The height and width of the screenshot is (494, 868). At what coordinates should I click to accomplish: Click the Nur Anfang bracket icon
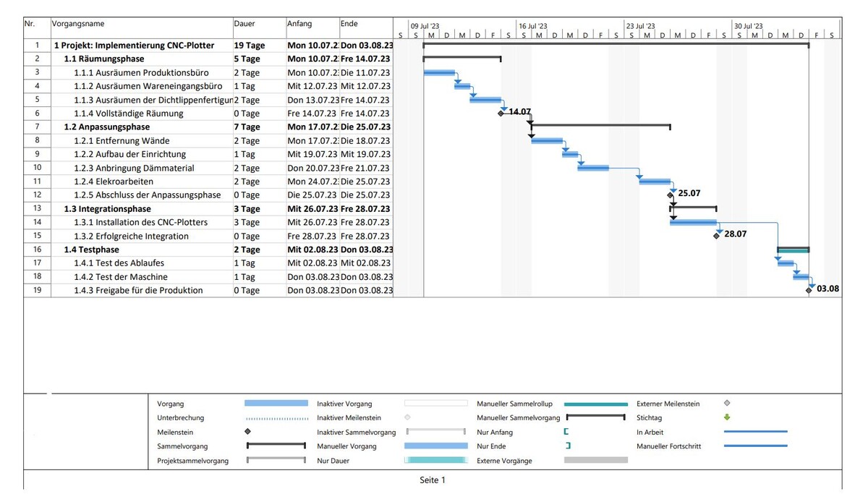566,432
